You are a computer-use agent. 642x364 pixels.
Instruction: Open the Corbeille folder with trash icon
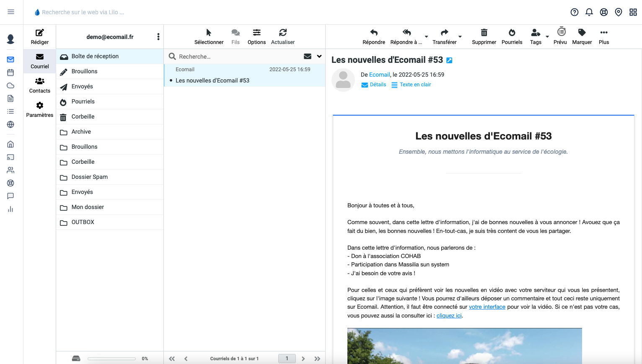coord(110,117)
